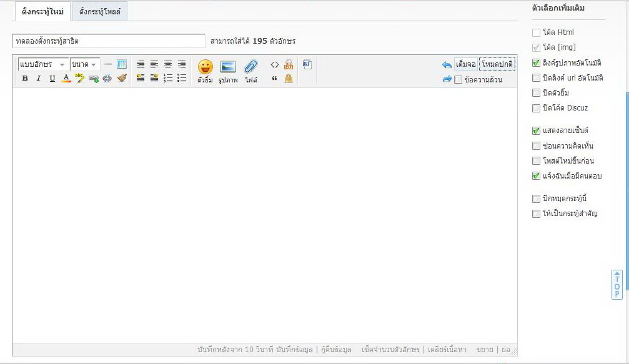Open the smiley emoticon picker
This screenshot has height=364, width=629.
pyautogui.click(x=205, y=71)
